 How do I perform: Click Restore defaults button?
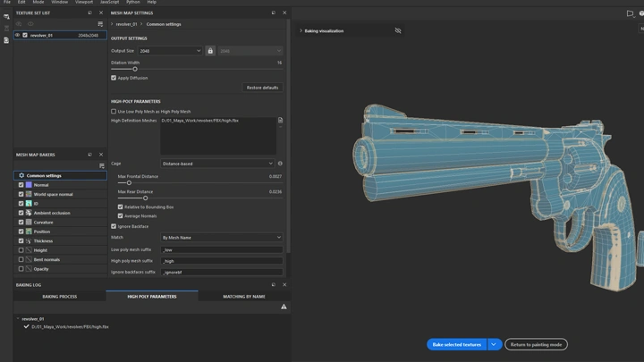coord(262,88)
